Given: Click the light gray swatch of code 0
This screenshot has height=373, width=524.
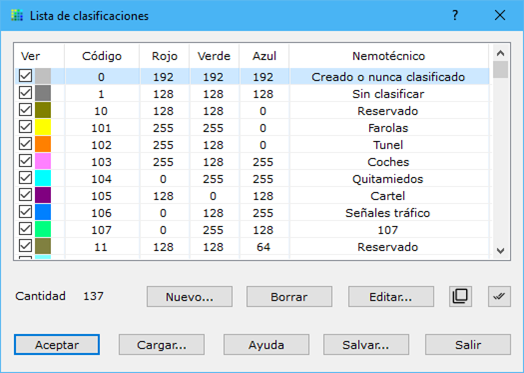Looking at the screenshot, I should [x=43, y=76].
